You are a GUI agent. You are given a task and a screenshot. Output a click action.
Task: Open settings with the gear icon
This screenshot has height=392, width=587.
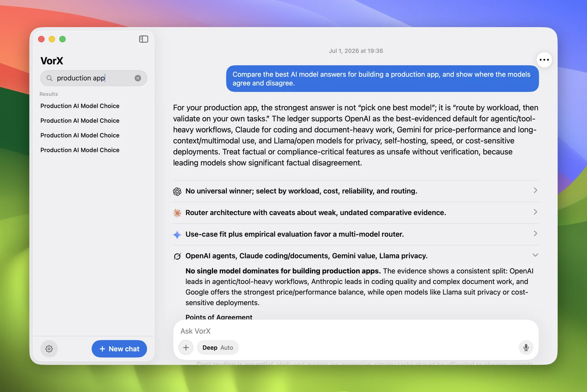pyautogui.click(x=49, y=349)
